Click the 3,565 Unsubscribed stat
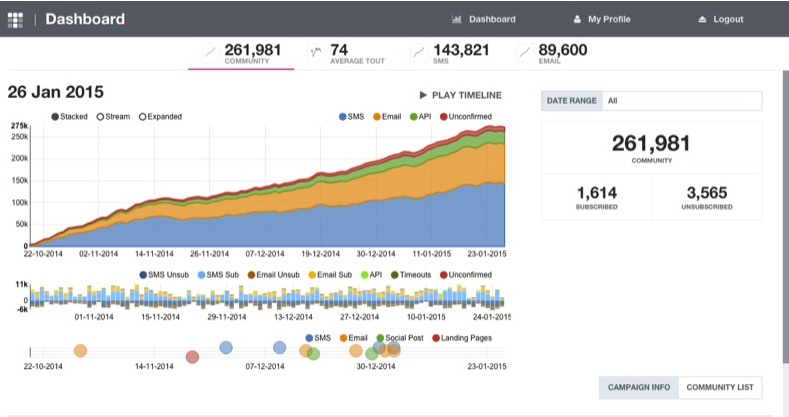 pos(707,197)
